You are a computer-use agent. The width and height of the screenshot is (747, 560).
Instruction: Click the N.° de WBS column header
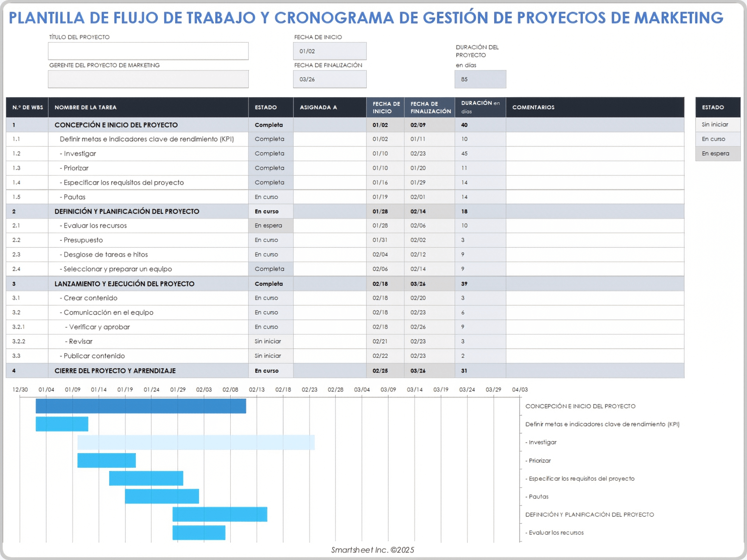(27, 107)
